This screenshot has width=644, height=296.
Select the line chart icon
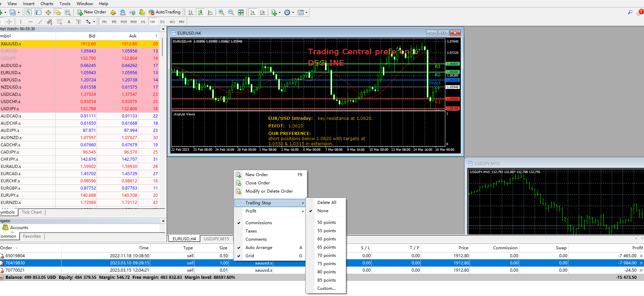pyautogui.click(x=210, y=12)
